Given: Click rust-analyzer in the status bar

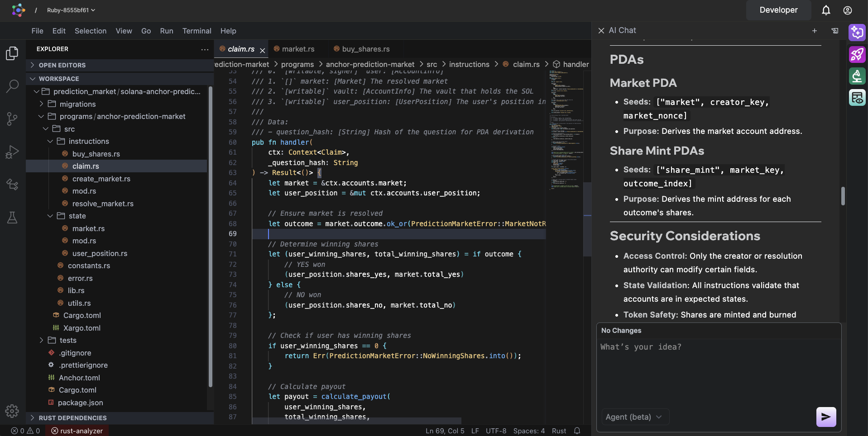Looking at the screenshot, I should [x=77, y=431].
